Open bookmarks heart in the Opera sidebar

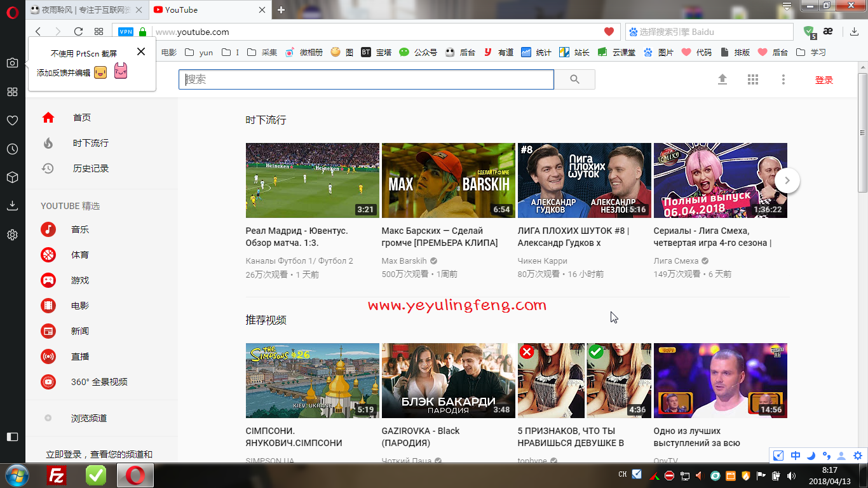[x=12, y=120]
